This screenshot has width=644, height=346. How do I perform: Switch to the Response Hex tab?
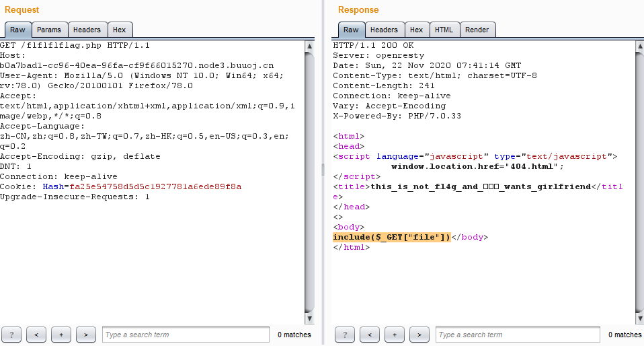click(x=416, y=30)
